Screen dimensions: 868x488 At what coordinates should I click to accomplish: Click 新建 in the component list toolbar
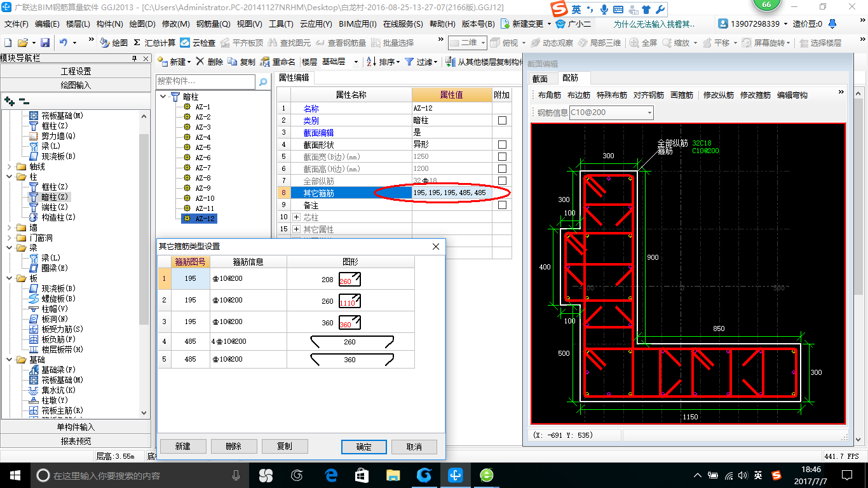(172, 62)
